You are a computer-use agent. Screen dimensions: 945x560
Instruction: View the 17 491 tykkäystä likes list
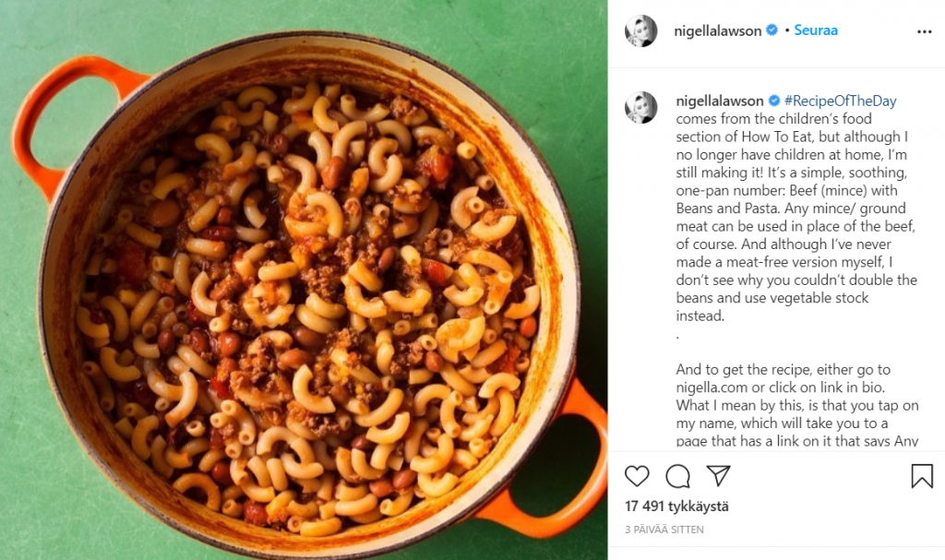click(676, 506)
